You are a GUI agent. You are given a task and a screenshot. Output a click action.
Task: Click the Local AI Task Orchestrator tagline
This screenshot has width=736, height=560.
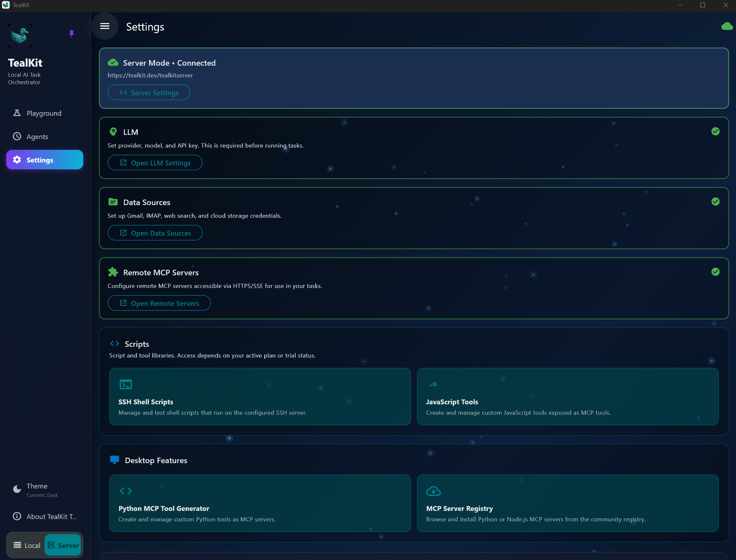coord(24,78)
